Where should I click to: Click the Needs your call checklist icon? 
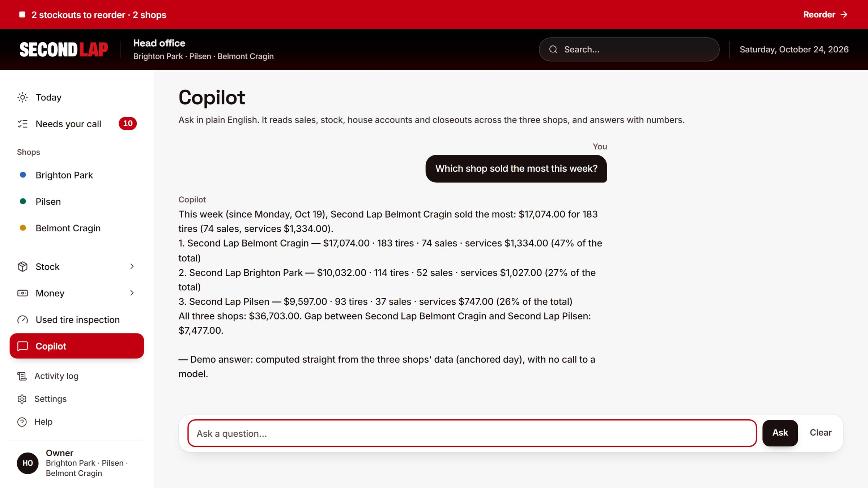22,124
